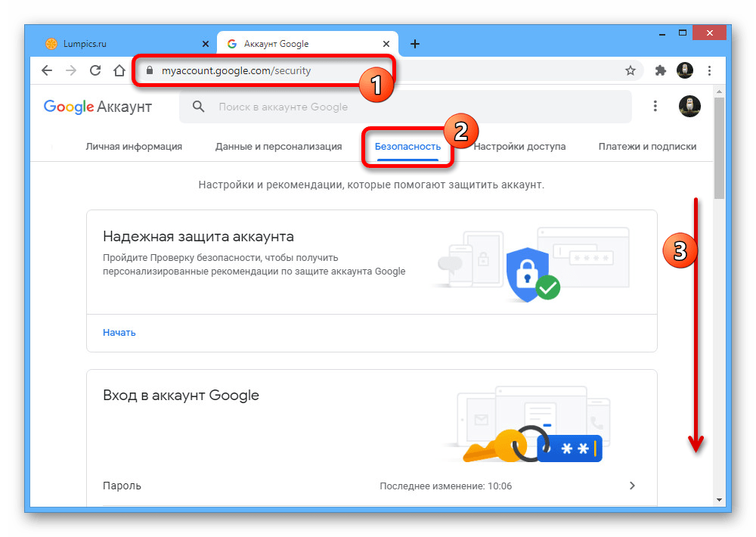Open Chrome three-dot menu
Image resolution: width=756 pixels, height=537 pixels.
click(x=709, y=70)
